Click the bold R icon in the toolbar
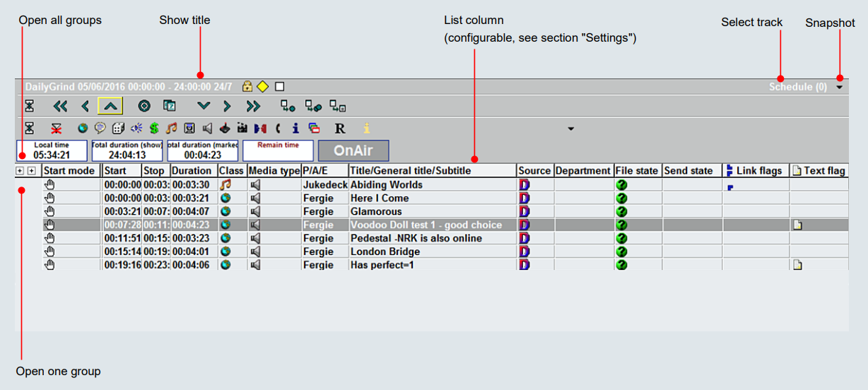 (340, 129)
